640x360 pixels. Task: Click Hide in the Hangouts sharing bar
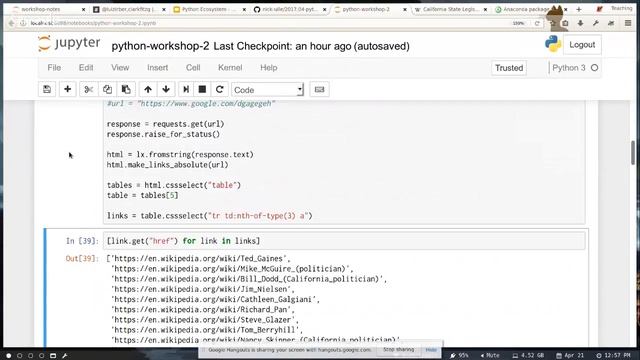coord(431,350)
